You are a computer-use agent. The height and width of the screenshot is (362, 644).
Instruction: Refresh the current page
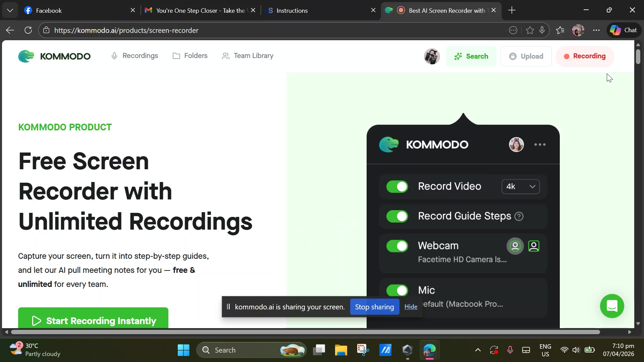pos(28,30)
